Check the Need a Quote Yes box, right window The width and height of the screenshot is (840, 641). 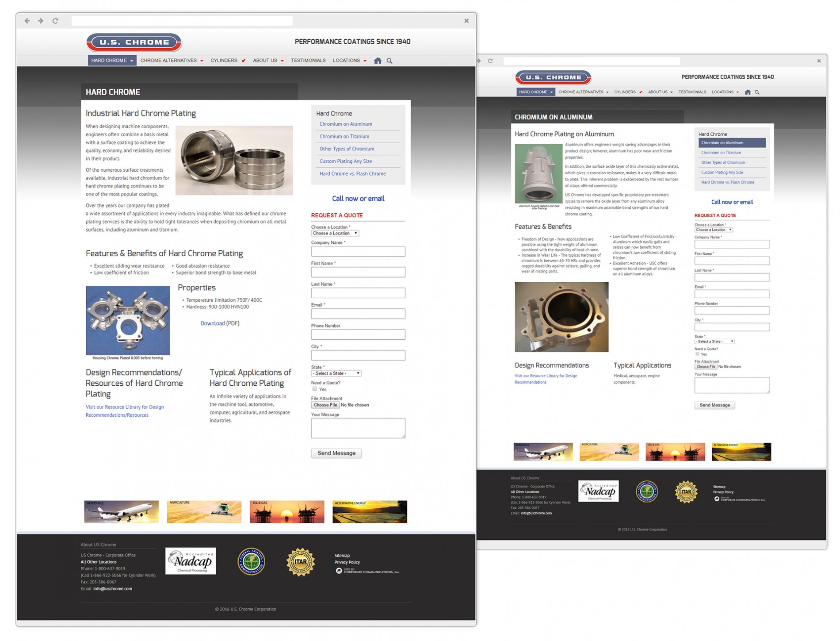click(697, 354)
